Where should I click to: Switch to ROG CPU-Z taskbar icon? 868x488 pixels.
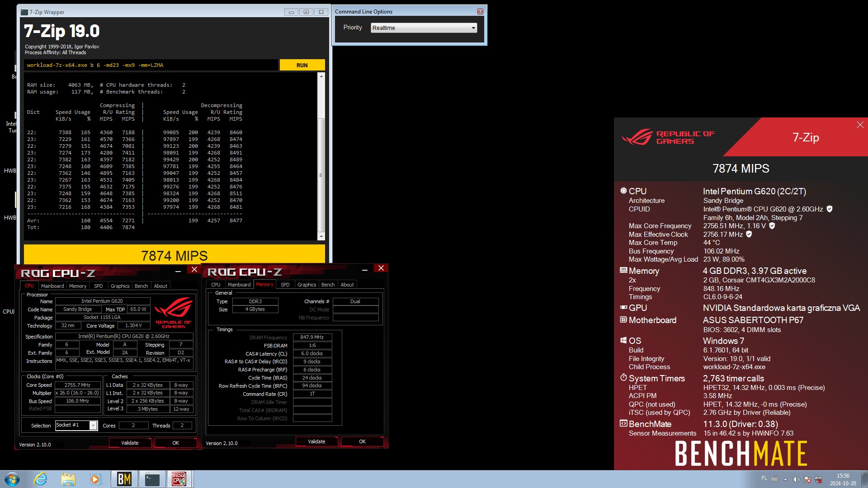(x=179, y=479)
